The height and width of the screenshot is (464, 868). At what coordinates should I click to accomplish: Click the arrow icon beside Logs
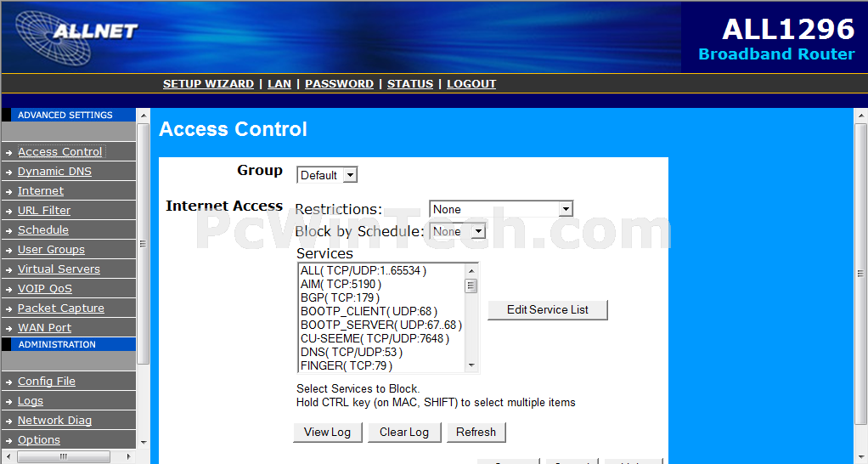pyautogui.click(x=8, y=401)
